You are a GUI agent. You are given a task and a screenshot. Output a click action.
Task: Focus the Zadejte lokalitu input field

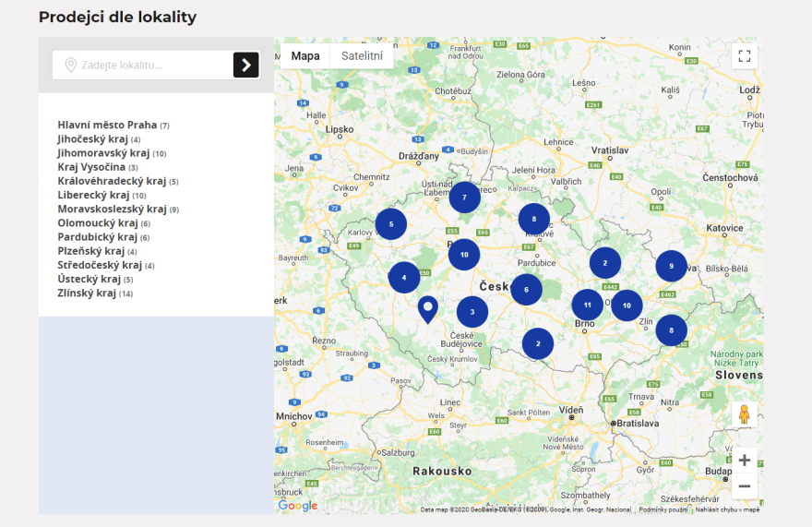click(x=143, y=65)
